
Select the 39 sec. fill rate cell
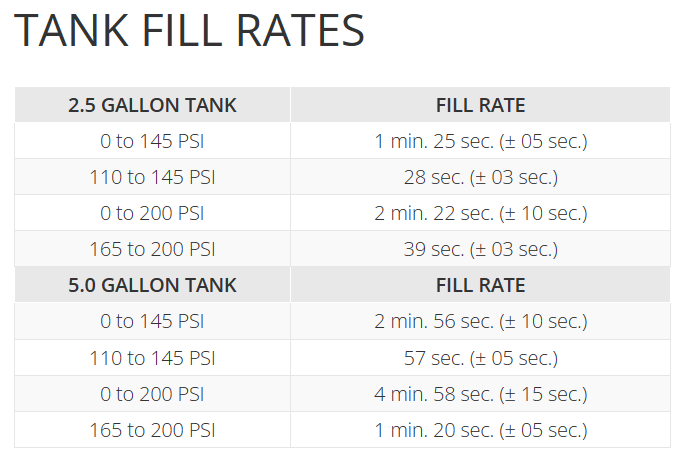tap(480, 249)
